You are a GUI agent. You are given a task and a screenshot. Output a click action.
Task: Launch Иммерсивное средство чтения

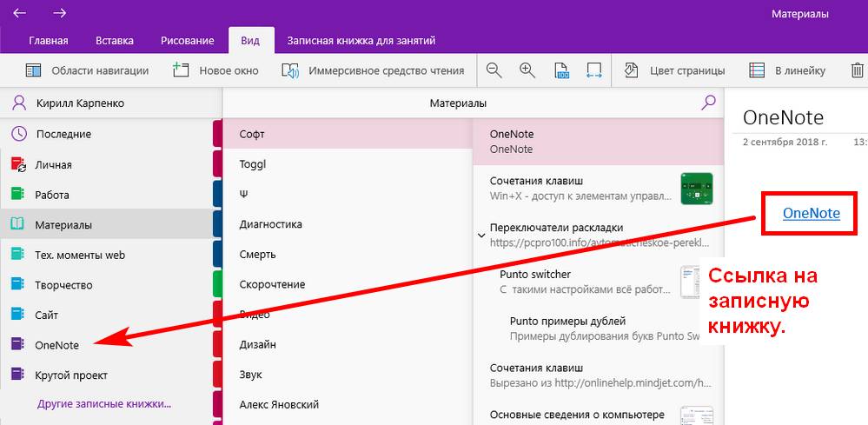click(373, 71)
